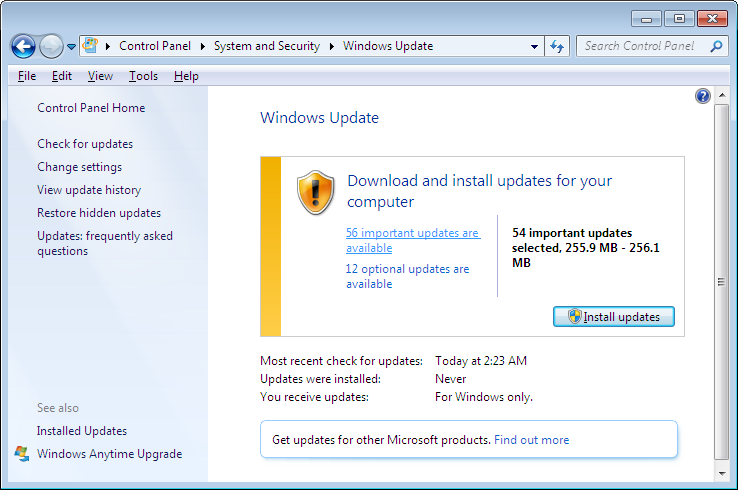Click '54 important updates selected' text
The width and height of the screenshot is (738, 490).
click(586, 248)
